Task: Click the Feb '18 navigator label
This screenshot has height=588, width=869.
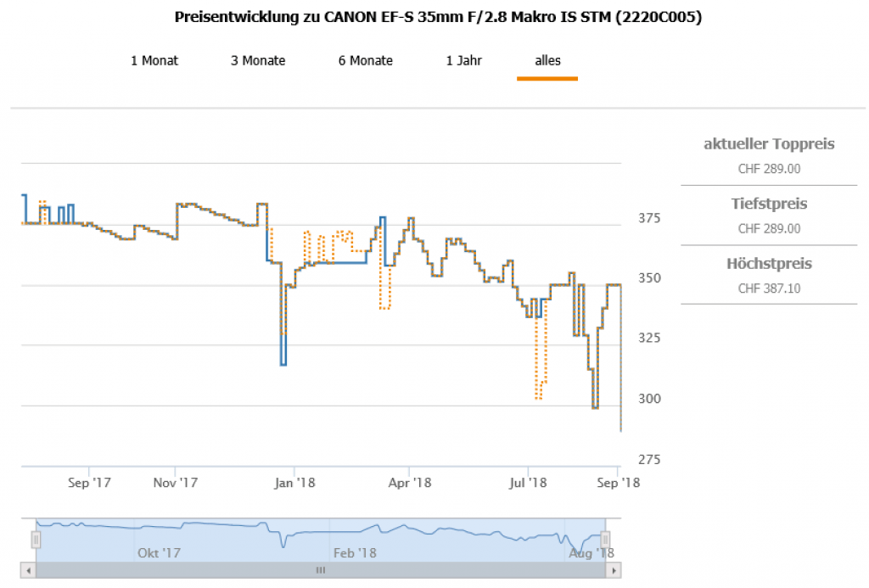Action: click(x=355, y=552)
